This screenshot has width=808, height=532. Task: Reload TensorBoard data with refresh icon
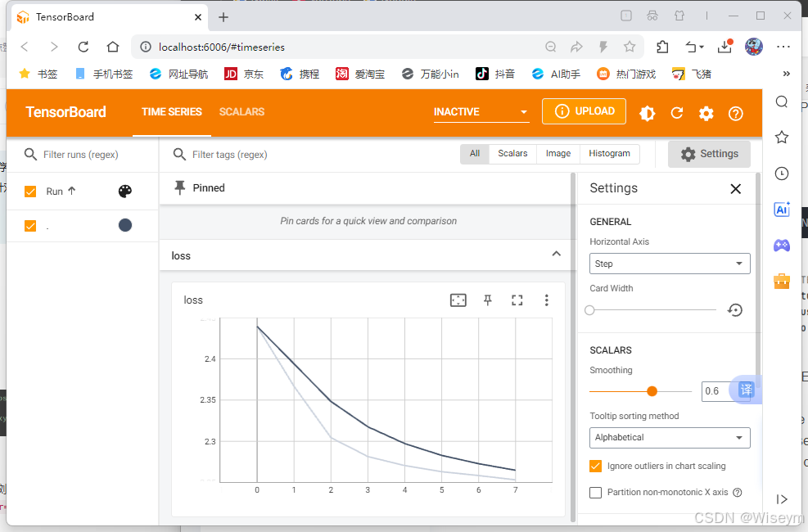click(676, 113)
